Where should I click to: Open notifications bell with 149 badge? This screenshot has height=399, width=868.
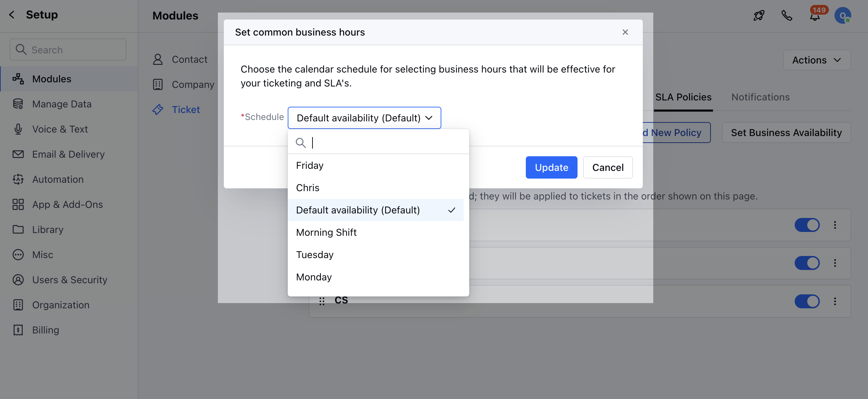coord(815,16)
